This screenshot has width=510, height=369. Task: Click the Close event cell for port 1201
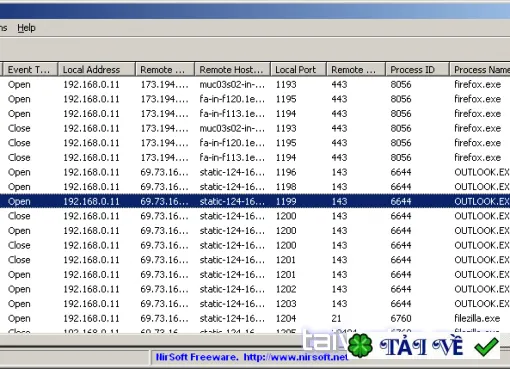point(19,260)
